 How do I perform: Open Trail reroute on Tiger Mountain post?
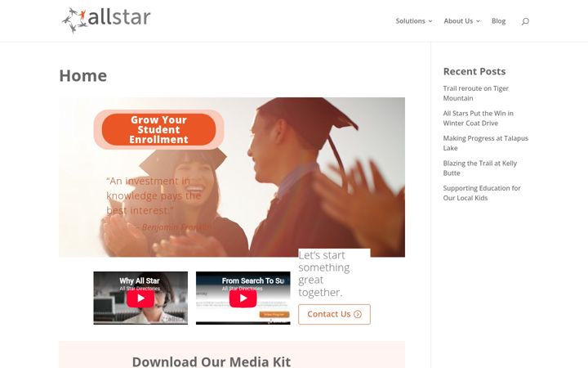point(475,93)
